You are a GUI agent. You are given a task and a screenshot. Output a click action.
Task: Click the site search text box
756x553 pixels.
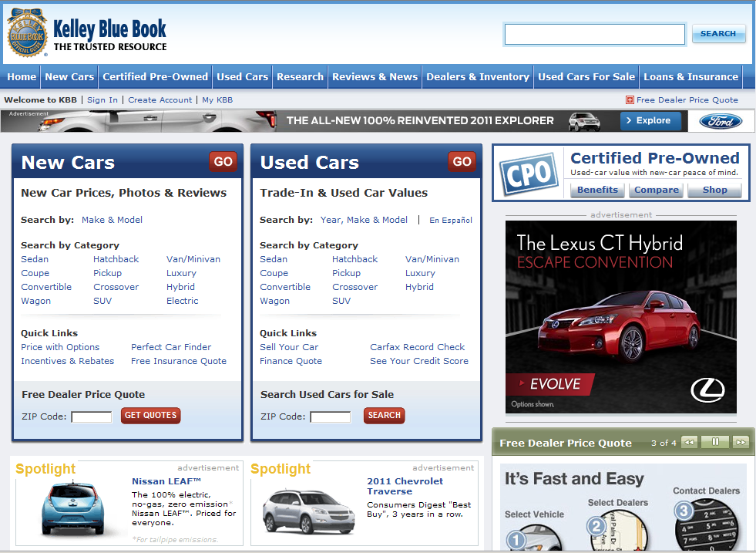(x=594, y=34)
